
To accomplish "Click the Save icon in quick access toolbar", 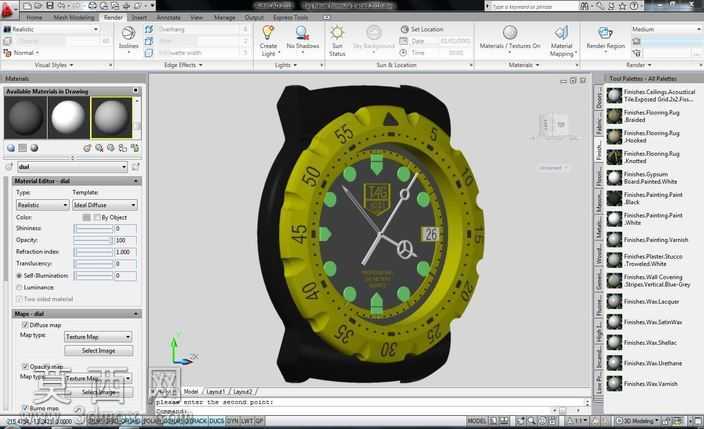I will pos(50,5).
